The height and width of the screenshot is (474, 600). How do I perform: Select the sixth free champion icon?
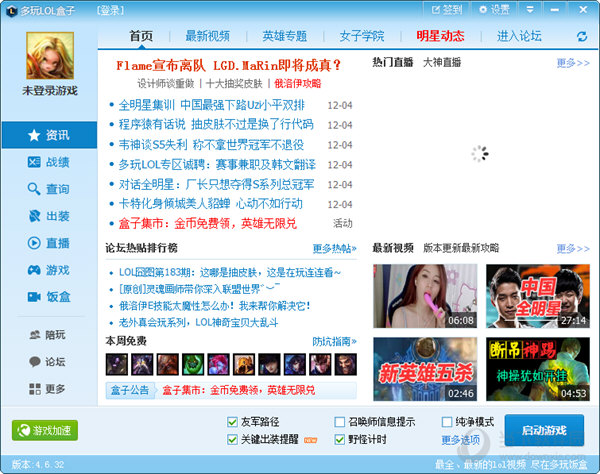[244, 364]
